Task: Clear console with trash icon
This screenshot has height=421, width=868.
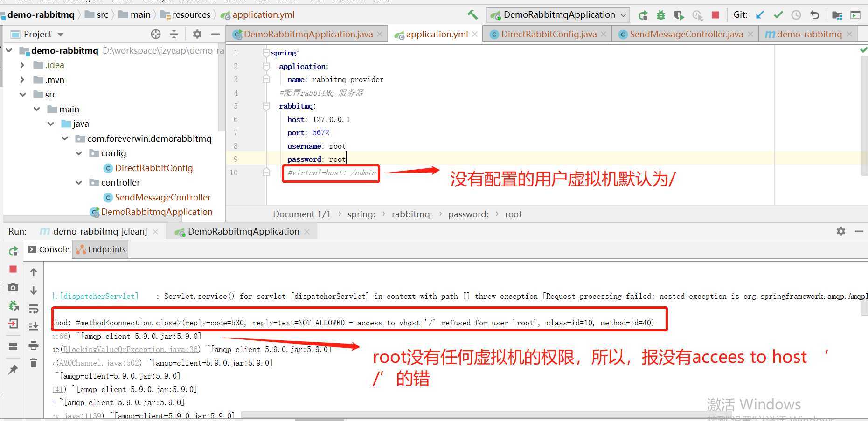Action: [34, 363]
